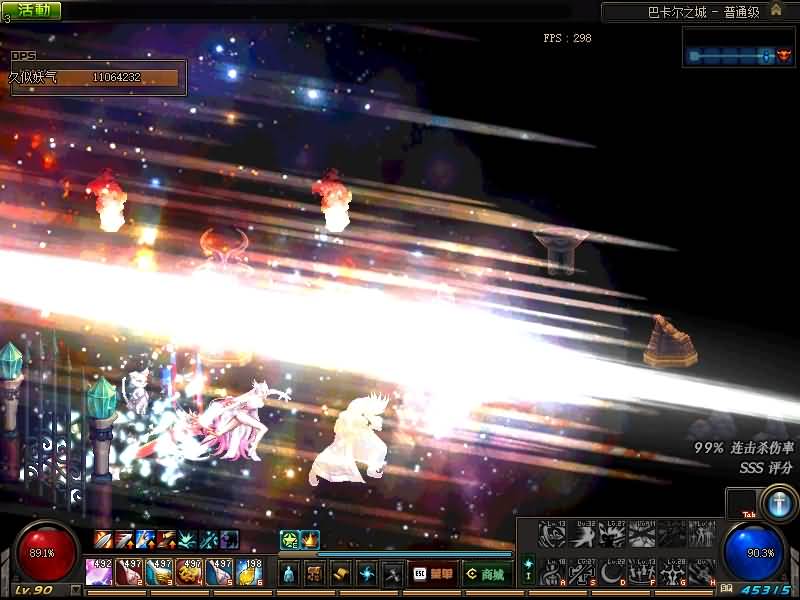This screenshot has height=600, width=800.
Task: Open the blue swirl skill icon
Action: point(367,574)
